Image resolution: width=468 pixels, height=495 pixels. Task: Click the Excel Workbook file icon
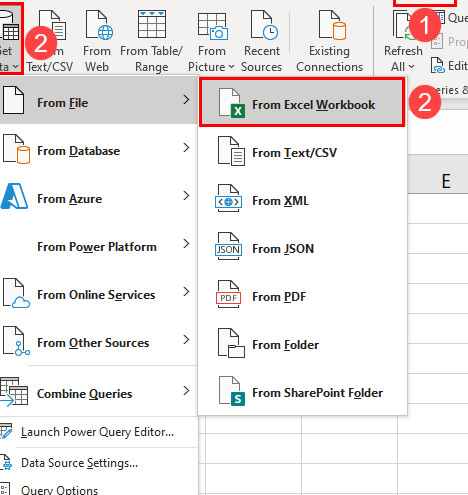pyautogui.click(x=232, y=103)
